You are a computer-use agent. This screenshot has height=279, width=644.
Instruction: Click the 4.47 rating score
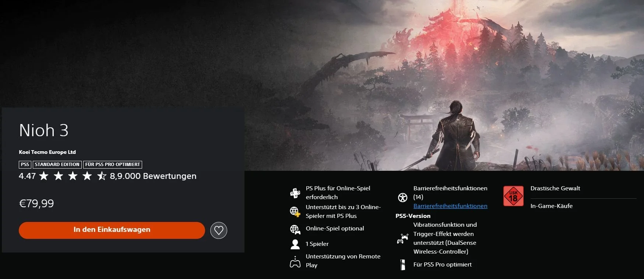tap(27, 176)
